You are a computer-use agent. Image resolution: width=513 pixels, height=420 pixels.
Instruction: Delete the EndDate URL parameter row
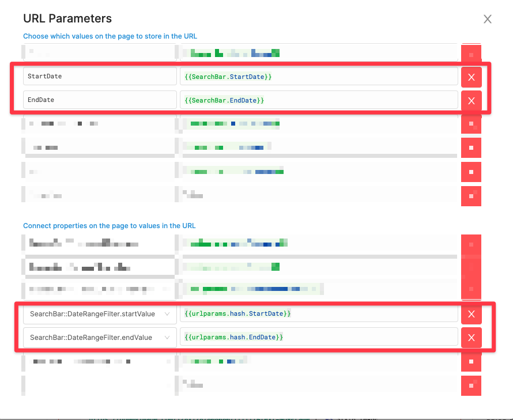coord(471,100)
